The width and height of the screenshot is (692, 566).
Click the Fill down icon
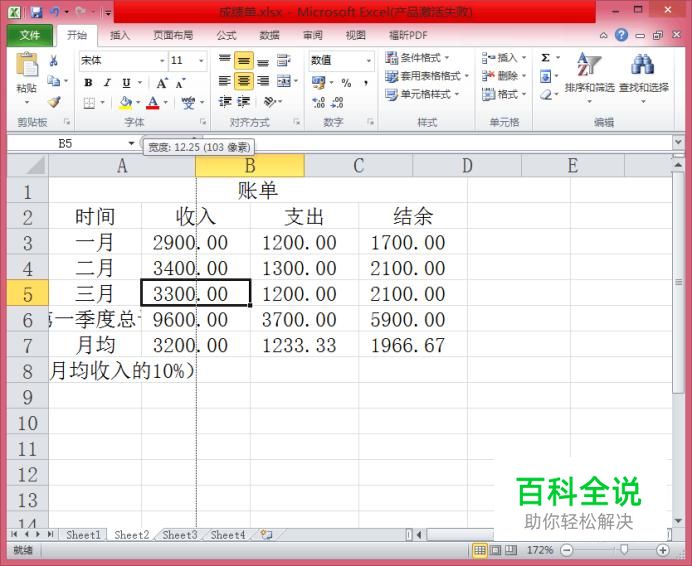click(x=545, y=77)
